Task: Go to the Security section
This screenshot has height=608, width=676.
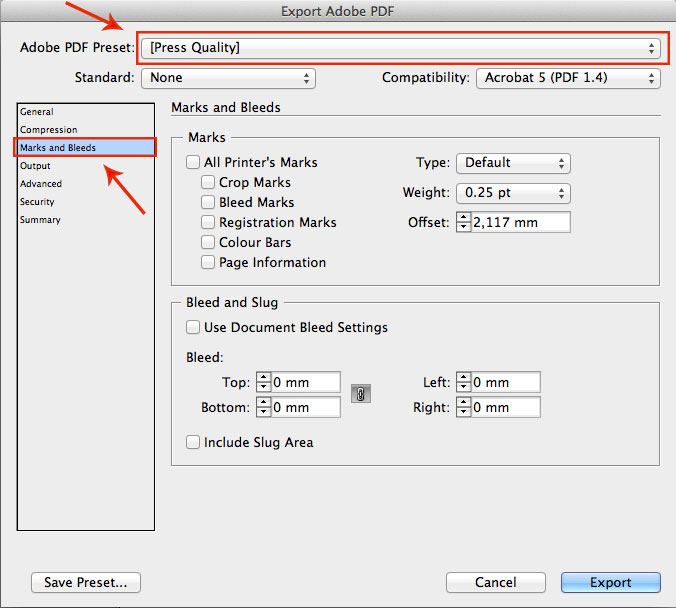Action: [x=37, y=202]
